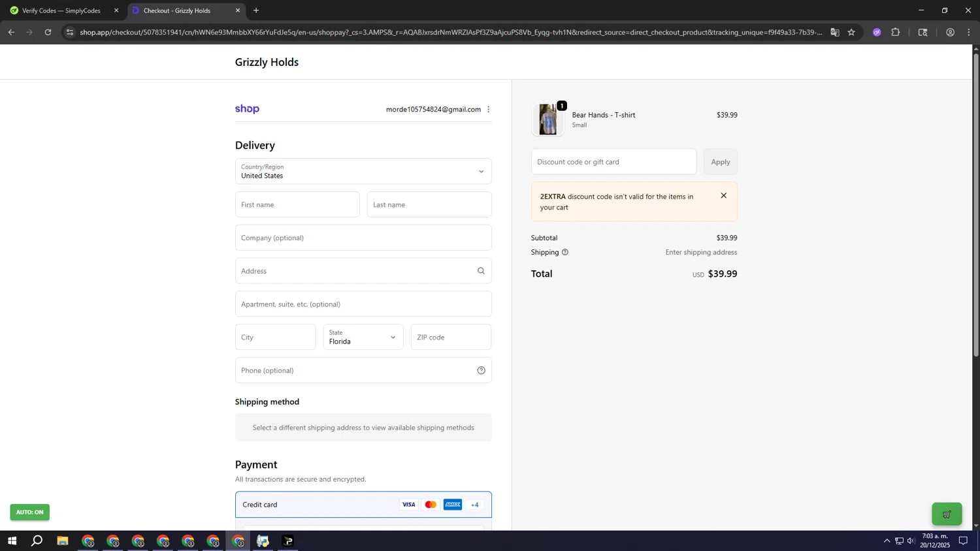980x551 pixels.
Task: Open the Windows Start menu
Action: point(12,541)
